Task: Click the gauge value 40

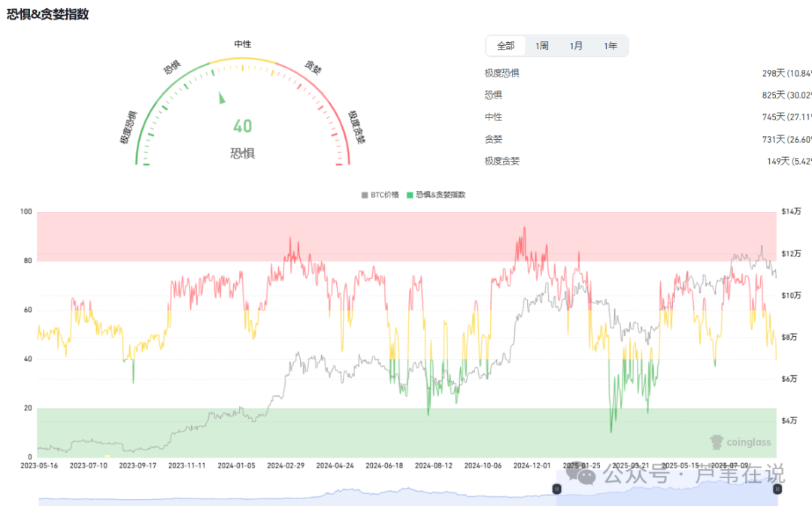Action: point(242,126)
